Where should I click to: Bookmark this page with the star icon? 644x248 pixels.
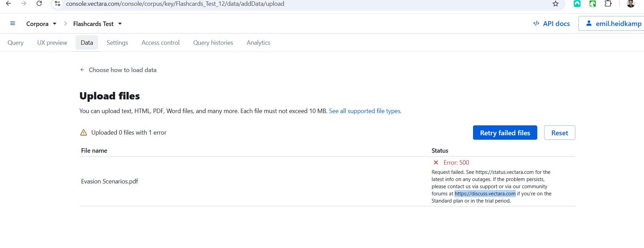point(555,4)
